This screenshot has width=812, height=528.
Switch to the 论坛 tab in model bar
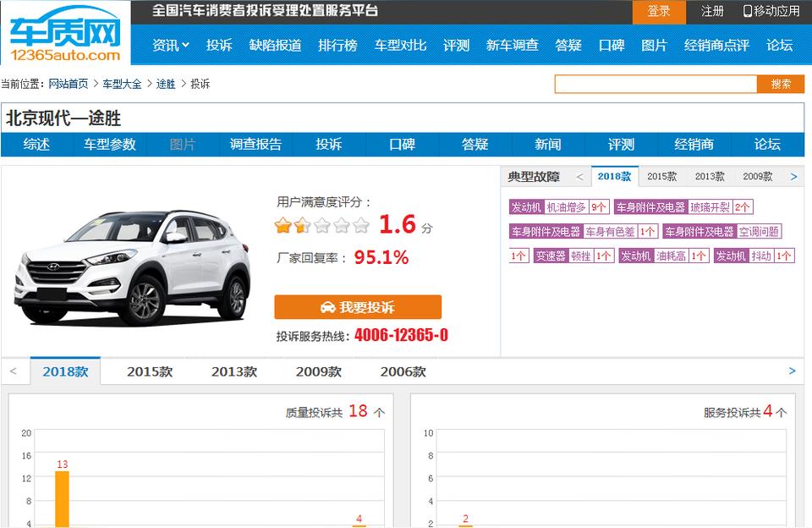tap(767, 144)
